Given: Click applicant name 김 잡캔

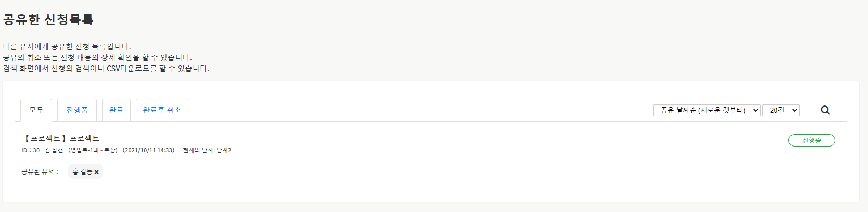Looking at the screenshot, I should [54, 150].
